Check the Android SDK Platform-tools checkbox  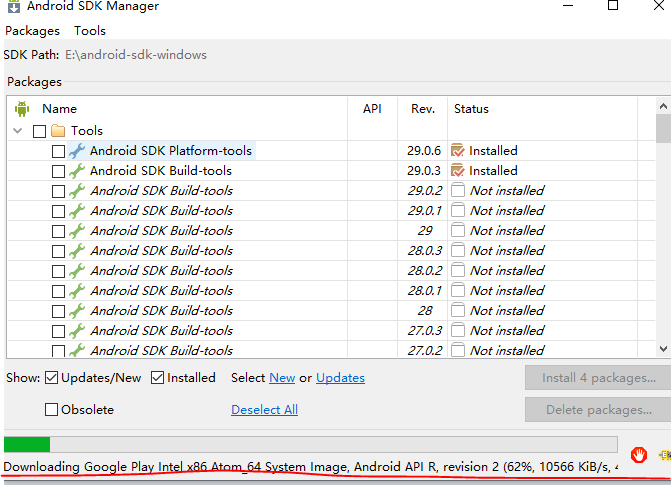coord(58,151)
